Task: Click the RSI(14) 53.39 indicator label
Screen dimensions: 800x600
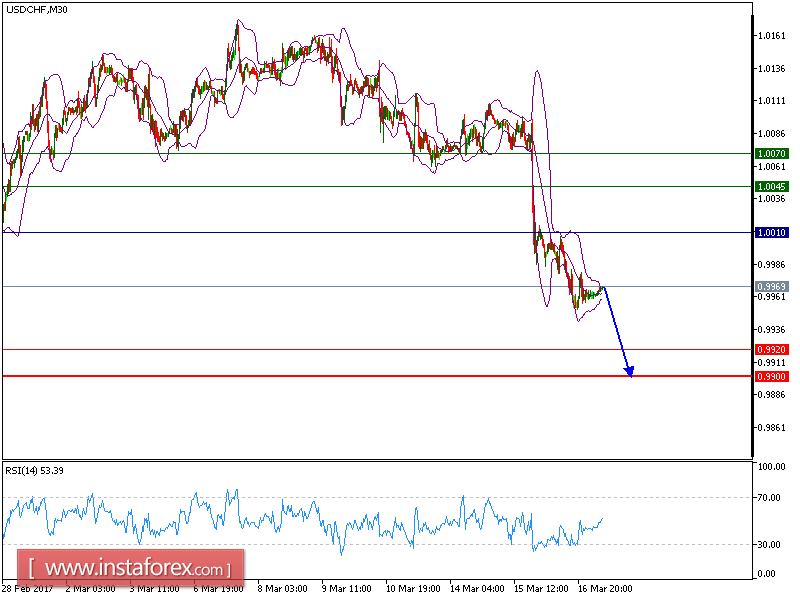Action: [x=35, y=471]
